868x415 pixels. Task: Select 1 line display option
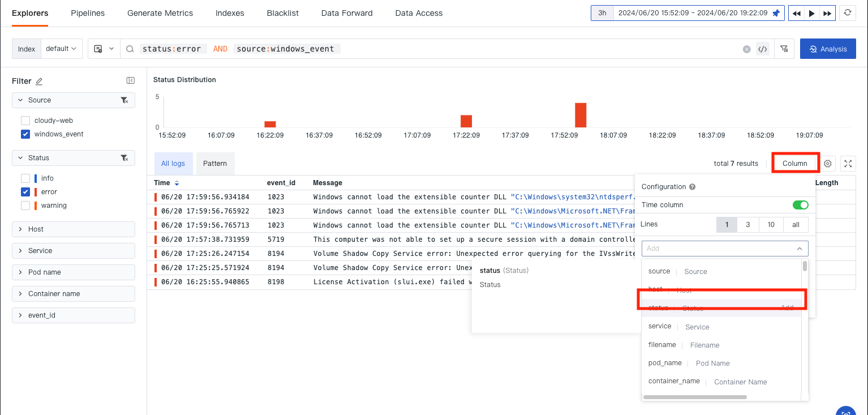point(727,225)
